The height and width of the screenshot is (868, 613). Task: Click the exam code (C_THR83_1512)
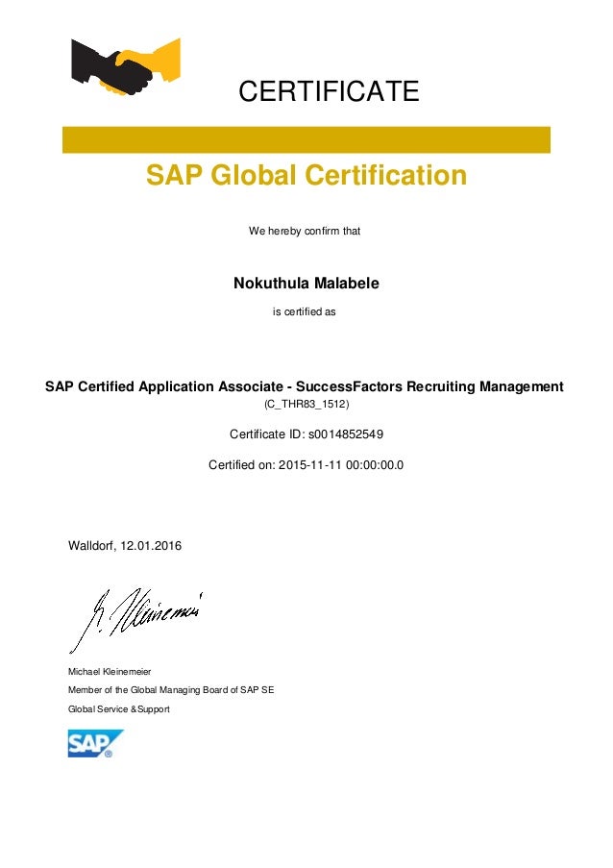[x=306, y=404]
